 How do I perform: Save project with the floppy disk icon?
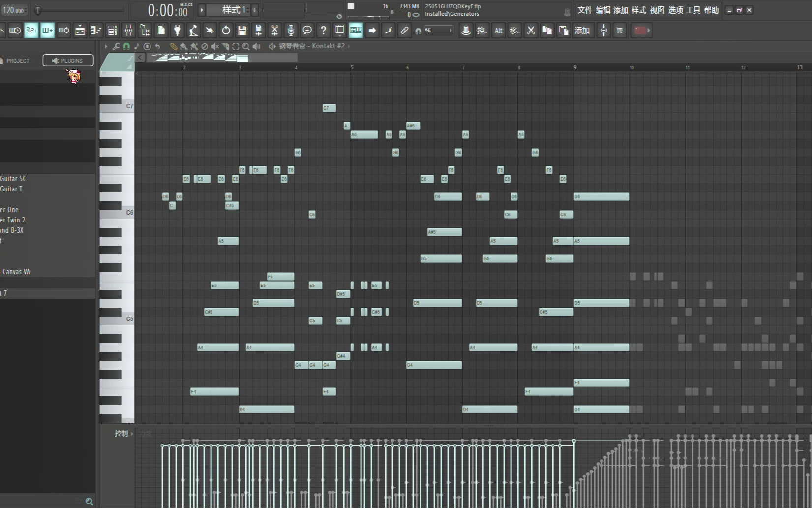pos(242,31)
